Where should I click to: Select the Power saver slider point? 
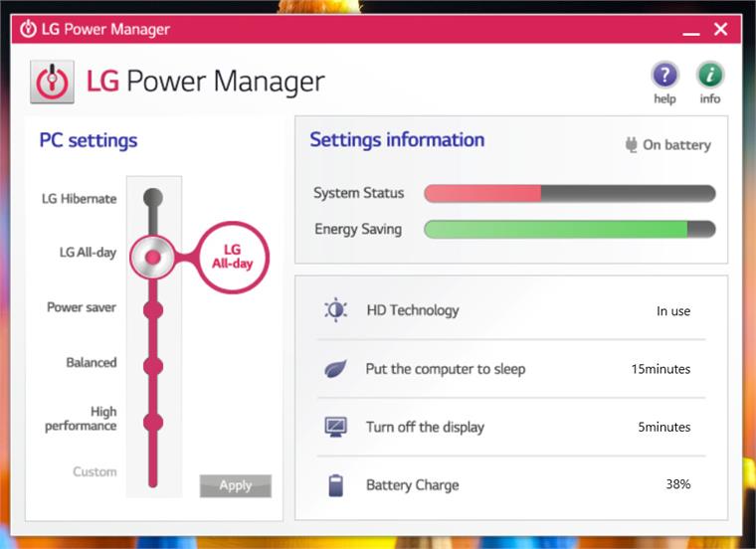coord(152,309)
